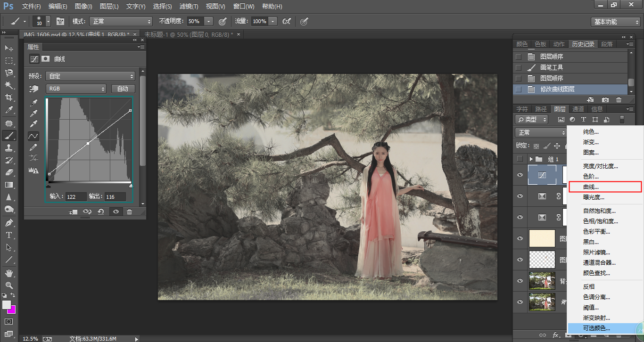Open the 图像(I) menu
The width and height of the screenshot is (644, 342).
(83, 7)
